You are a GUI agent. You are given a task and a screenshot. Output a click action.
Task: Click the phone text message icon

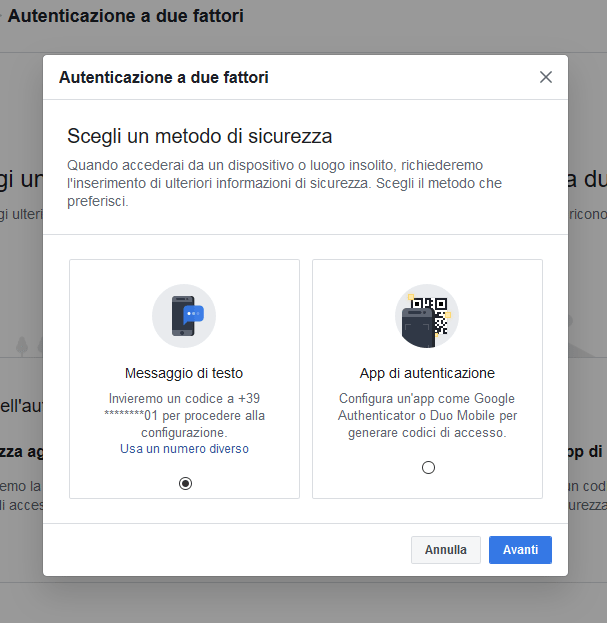[x=184, y=316]
